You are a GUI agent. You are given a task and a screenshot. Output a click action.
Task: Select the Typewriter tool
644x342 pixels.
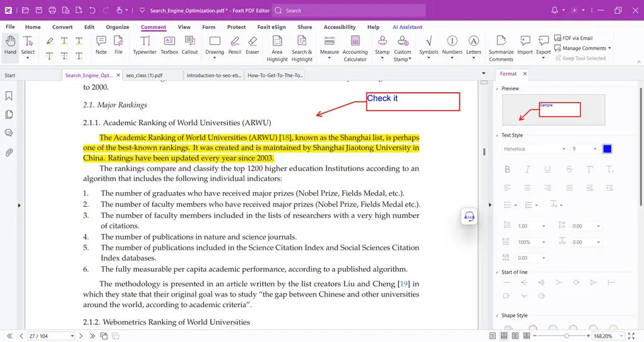point(145,46)
